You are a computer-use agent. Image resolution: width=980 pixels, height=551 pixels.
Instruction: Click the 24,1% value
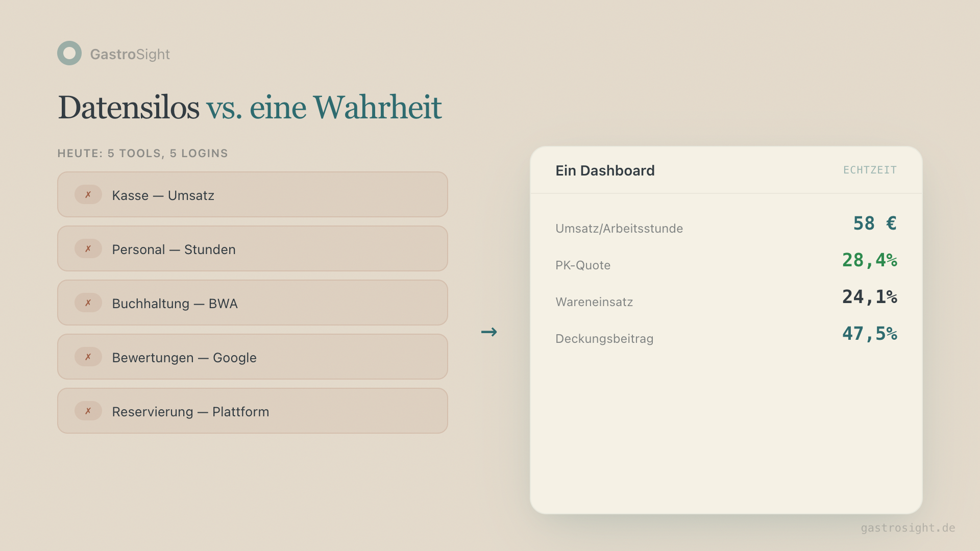(x=870, y=297)
